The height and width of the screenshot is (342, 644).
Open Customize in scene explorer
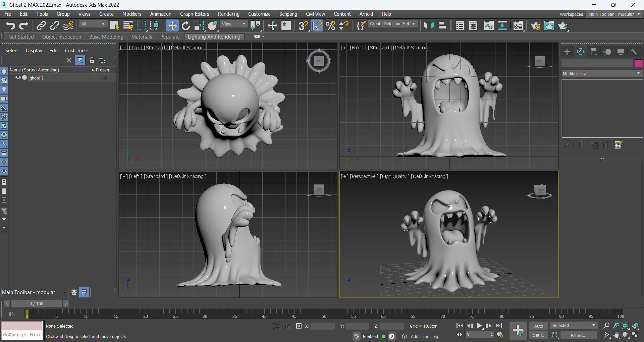pos(76,51)
